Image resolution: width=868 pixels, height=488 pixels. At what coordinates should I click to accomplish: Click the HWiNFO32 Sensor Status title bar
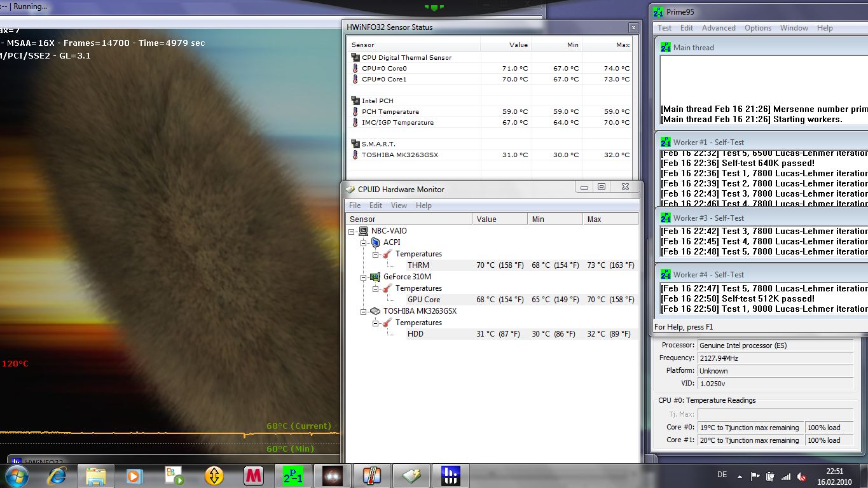click(x=490, y=27)
